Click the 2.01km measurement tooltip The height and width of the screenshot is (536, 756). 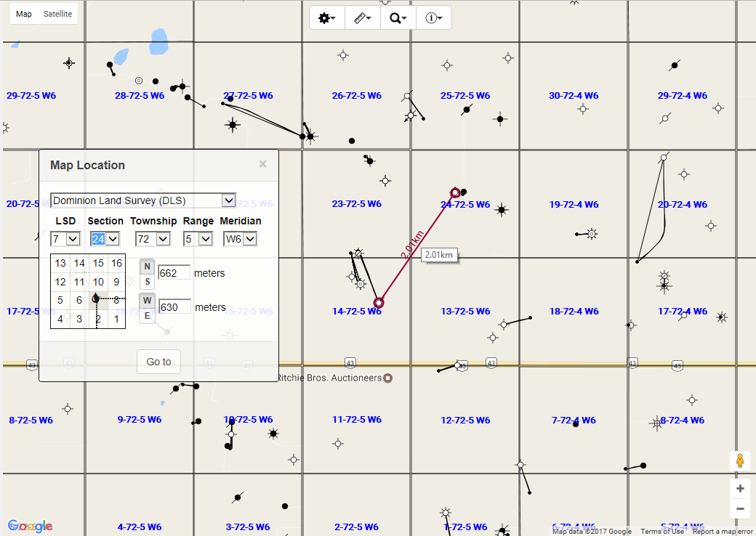[439, 255]
